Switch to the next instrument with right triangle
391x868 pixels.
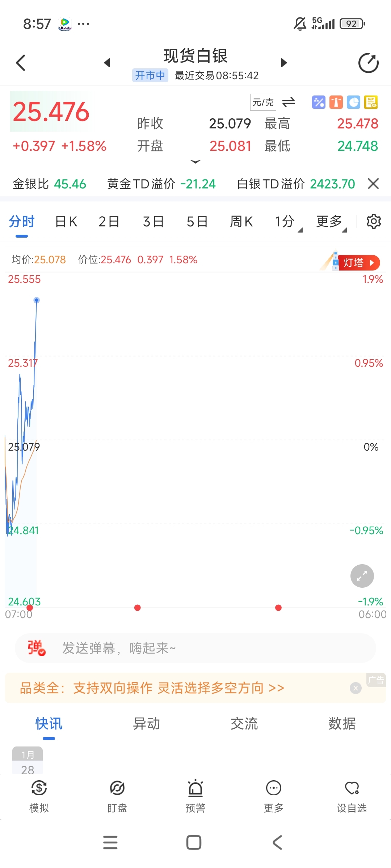coord(284,63)
